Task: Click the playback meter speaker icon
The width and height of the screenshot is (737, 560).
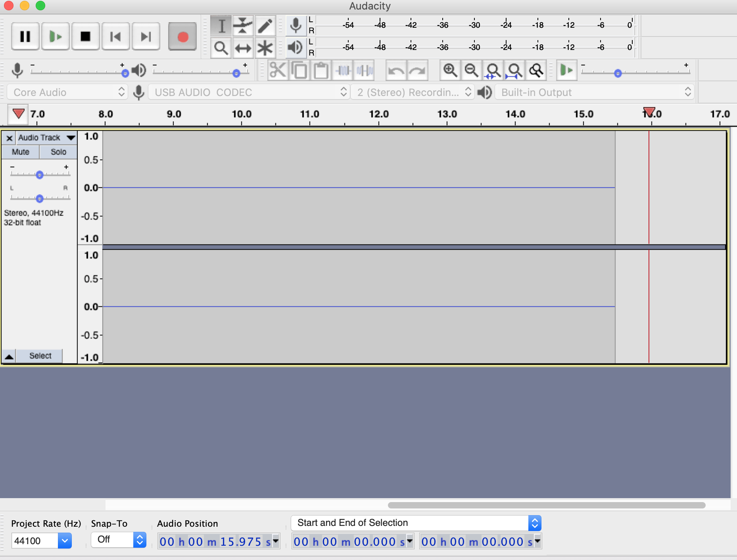Action: 296,48
